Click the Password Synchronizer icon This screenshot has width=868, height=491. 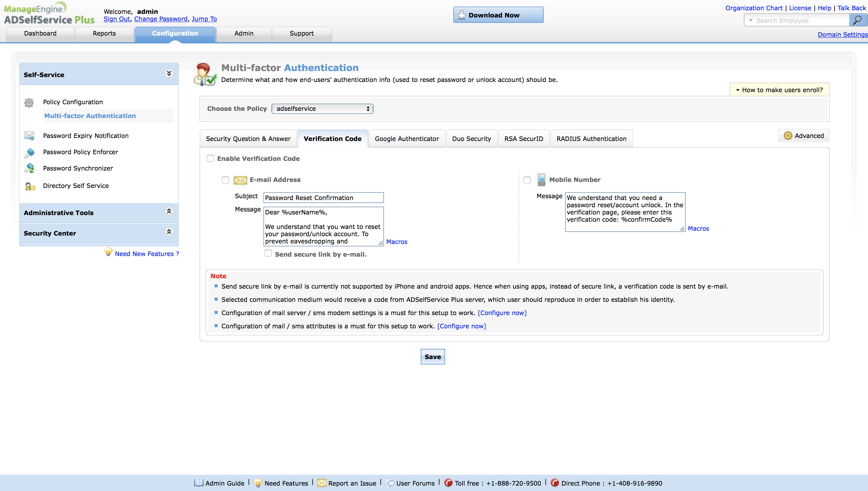click(29, 168)
